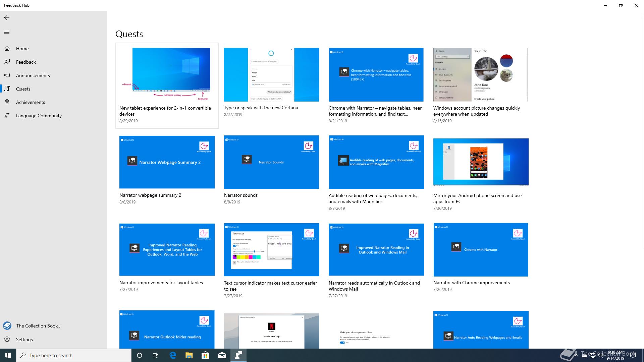This screenshot has height=362, width=644.
Task: Toggle the hamburger navigation menu
Action: coord(7,33)
